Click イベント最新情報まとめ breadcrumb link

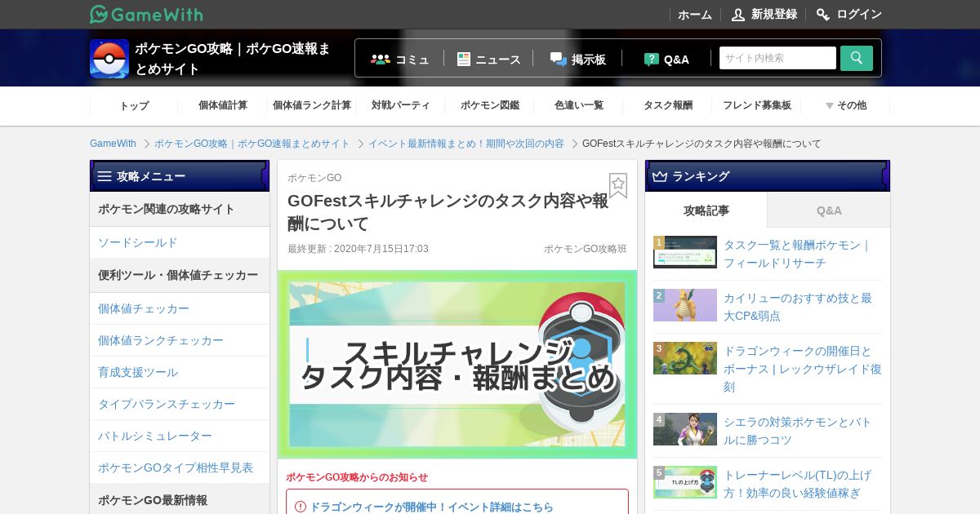(x=465, y=144)
